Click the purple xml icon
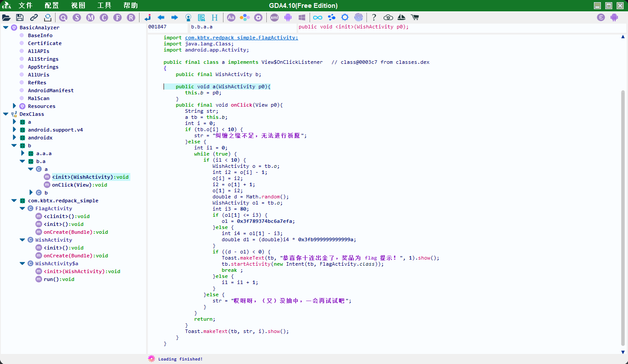The image size is (628, 364). [274, 17]
